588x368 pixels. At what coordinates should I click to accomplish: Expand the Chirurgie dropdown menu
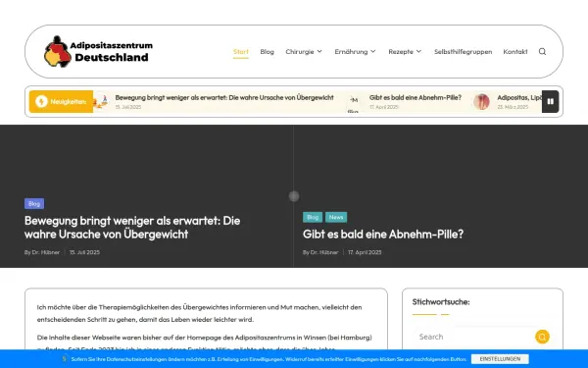pos(304,51)
